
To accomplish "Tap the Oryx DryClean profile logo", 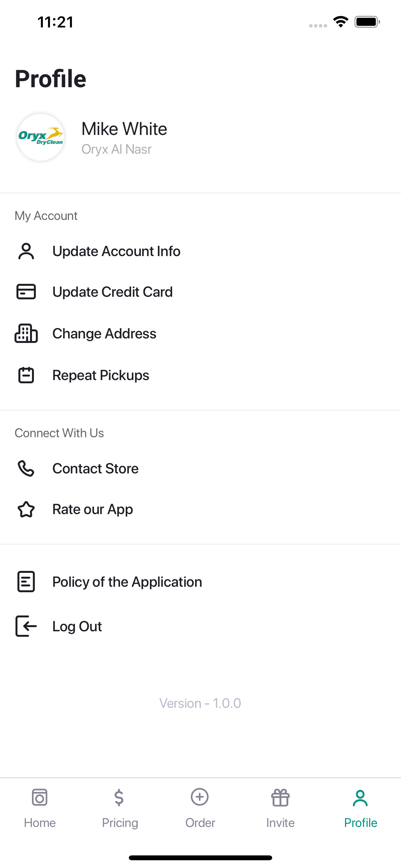I will click(x=41, y=138).
